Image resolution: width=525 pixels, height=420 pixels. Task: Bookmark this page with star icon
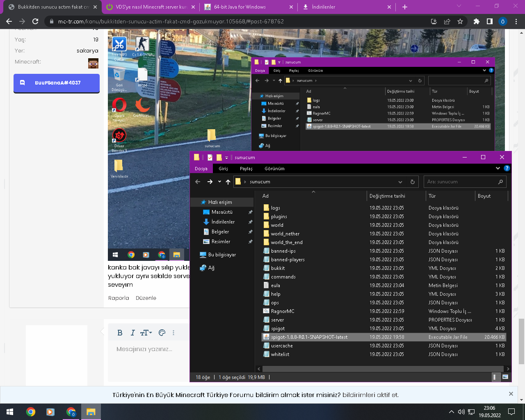pyautogui.click(x=460, y=21)
